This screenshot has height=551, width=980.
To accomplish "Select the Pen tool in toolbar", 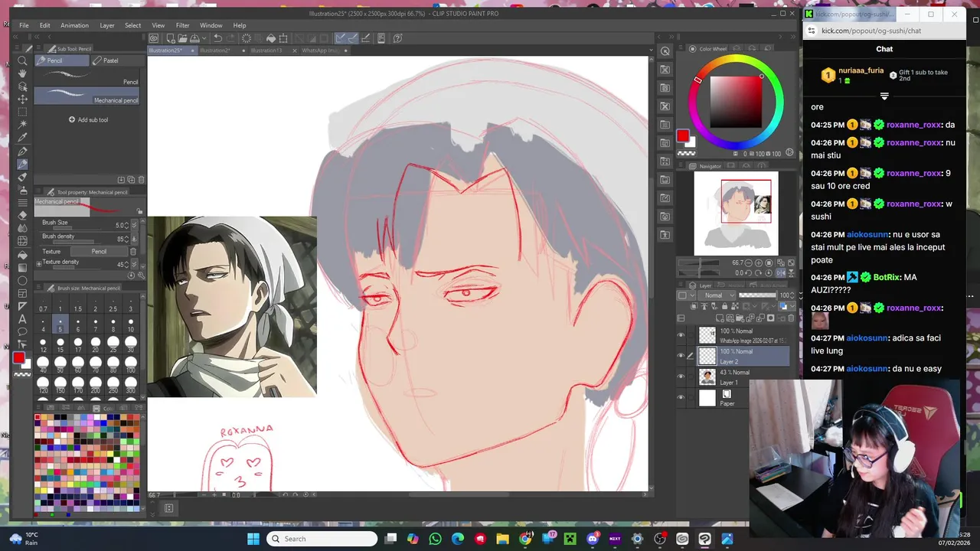I will [22, 152].
